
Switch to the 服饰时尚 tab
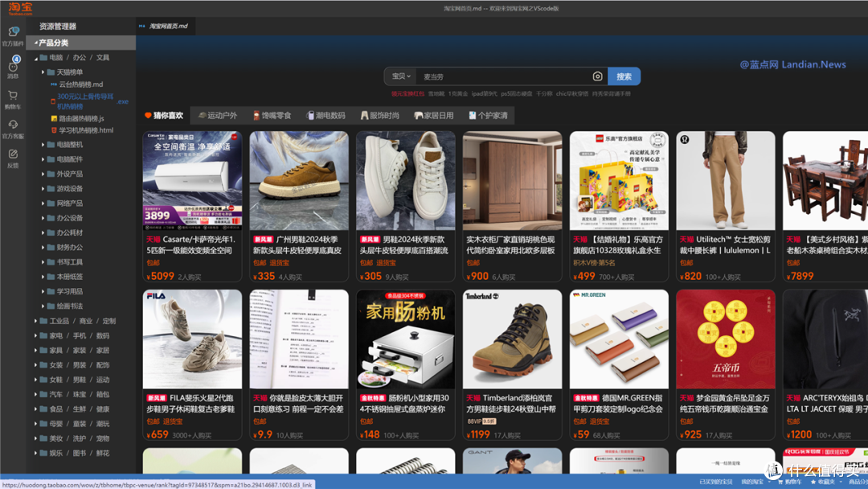click(379, 115)
